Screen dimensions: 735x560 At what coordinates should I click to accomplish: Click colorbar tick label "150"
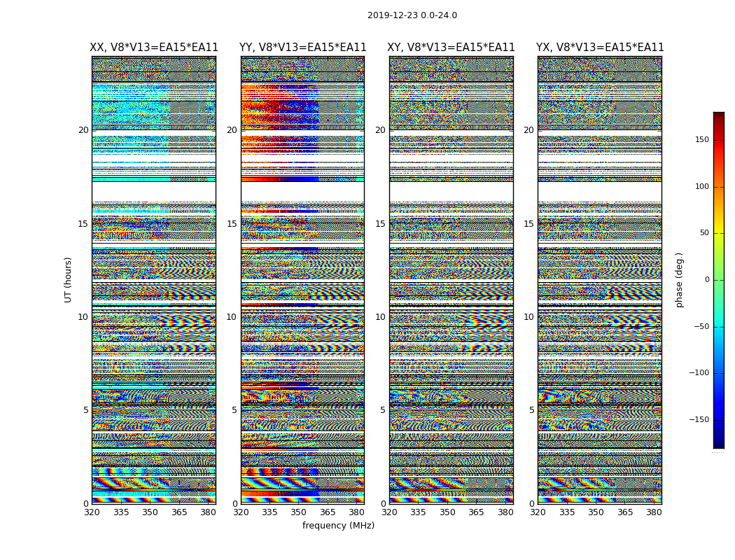pyautogui.click(x=702, y=139)
